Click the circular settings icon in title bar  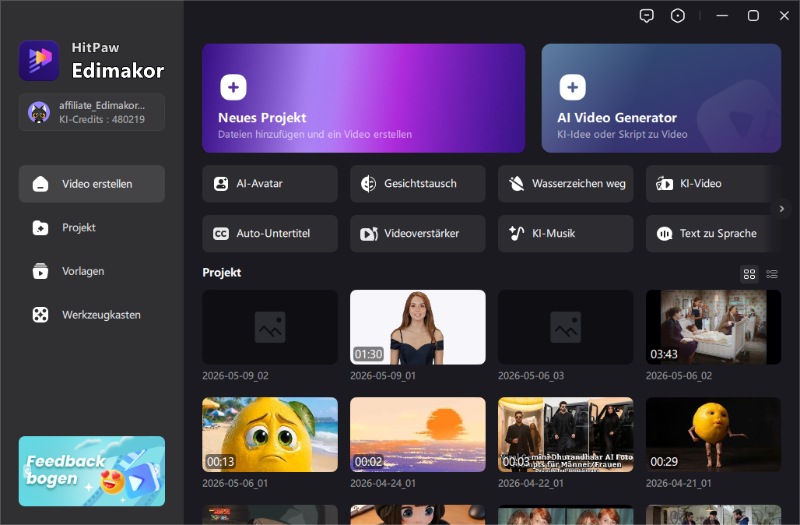tap(678, 16)
